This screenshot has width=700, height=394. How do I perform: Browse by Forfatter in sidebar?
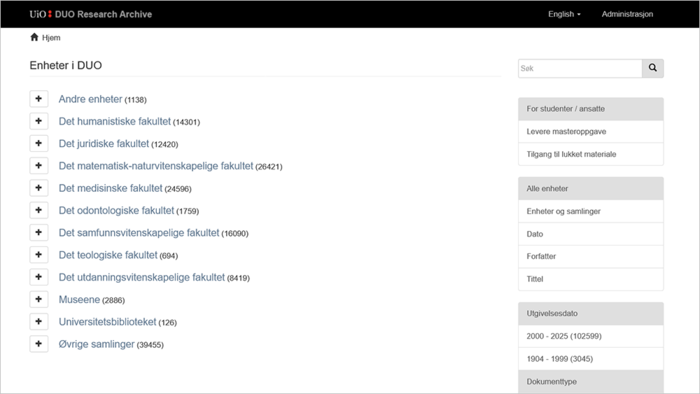coord(591,257)
